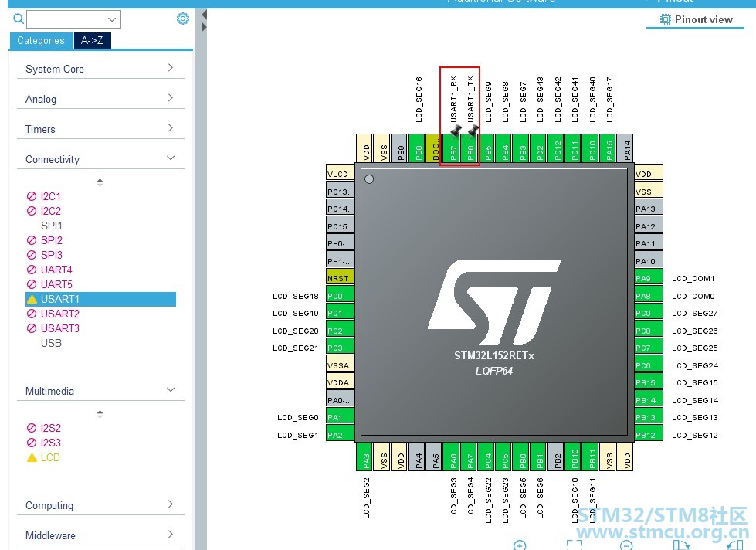Select I2C2 in the Connectivity list
Viewport: 756px width, 550px height.
50,211
